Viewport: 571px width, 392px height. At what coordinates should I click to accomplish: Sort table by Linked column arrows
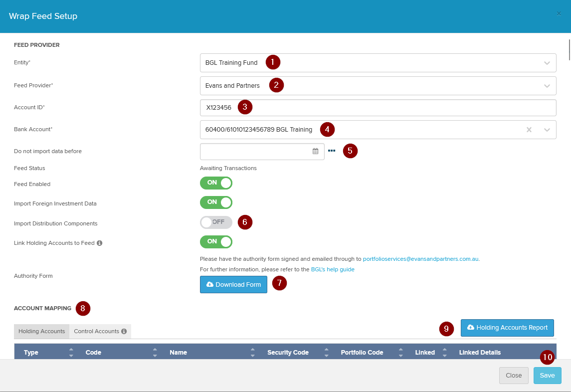point(445,352)
